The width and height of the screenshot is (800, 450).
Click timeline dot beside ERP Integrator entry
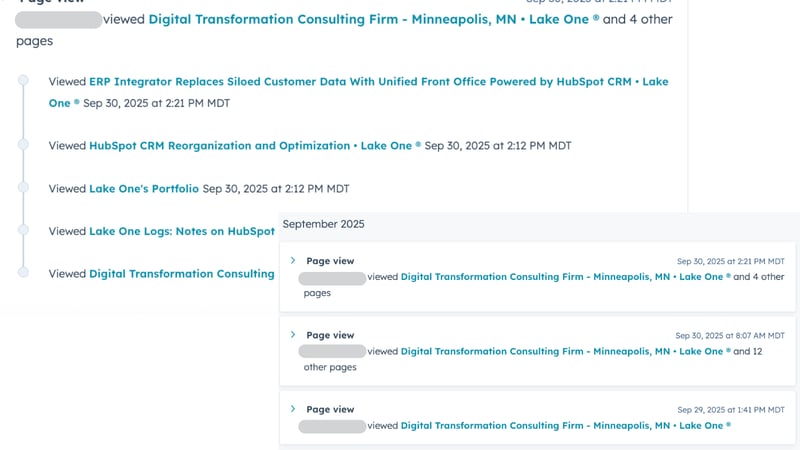coord(23,80)
